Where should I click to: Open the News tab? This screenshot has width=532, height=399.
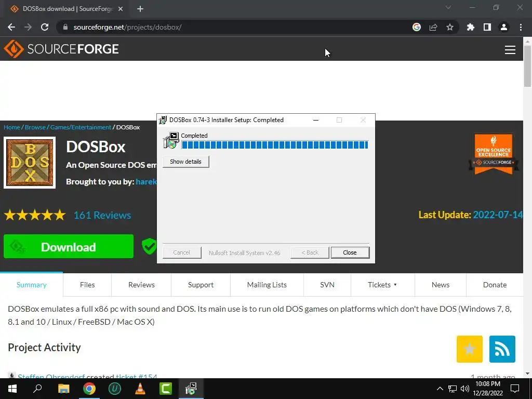point(441,285)
